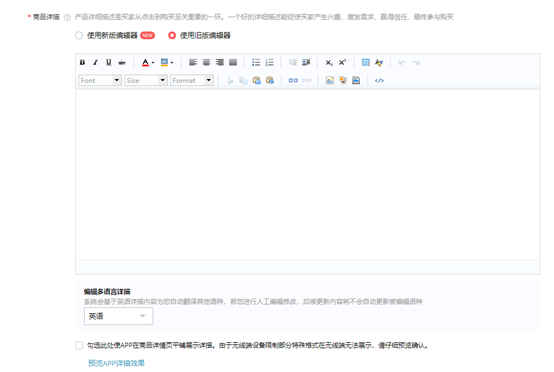Insert a bulleted list

pos(256,63)
